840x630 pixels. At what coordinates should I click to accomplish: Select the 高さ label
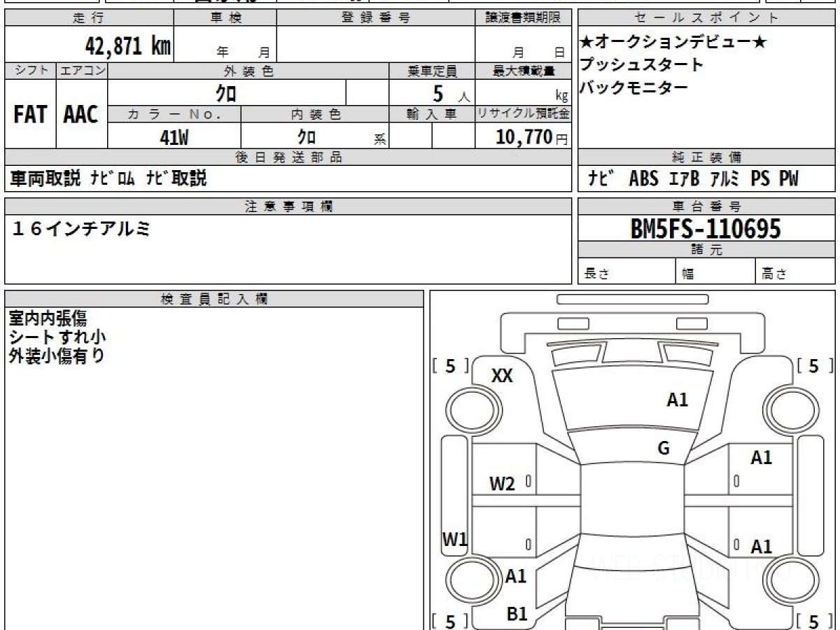coord(773,274)
